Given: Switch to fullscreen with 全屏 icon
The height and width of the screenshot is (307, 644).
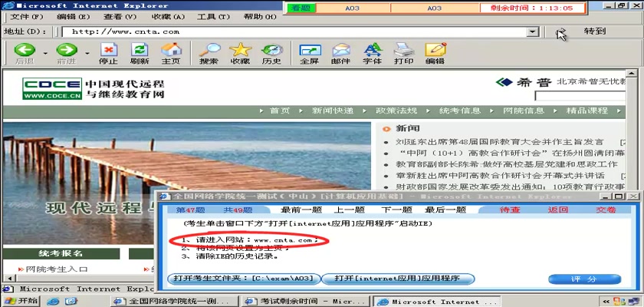Looking at the screenshot, I should pyautogui.click(x=310, y=51).
